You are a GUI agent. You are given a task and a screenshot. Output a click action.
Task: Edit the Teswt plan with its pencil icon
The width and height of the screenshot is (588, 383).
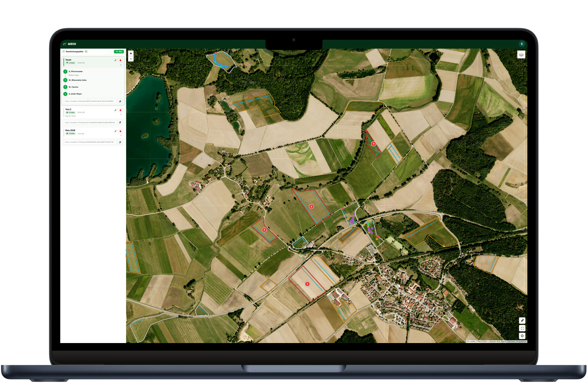pyautogui.click(x=115, y=60)
